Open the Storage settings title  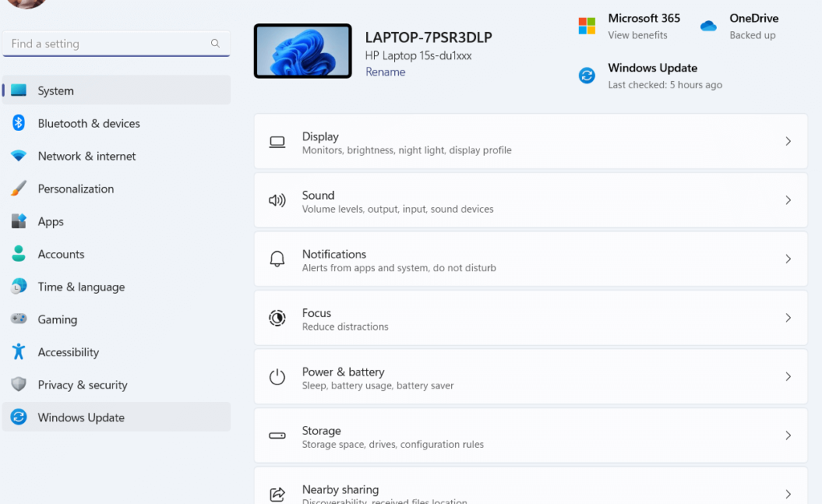pyautogui.click(x=321, y=431)
